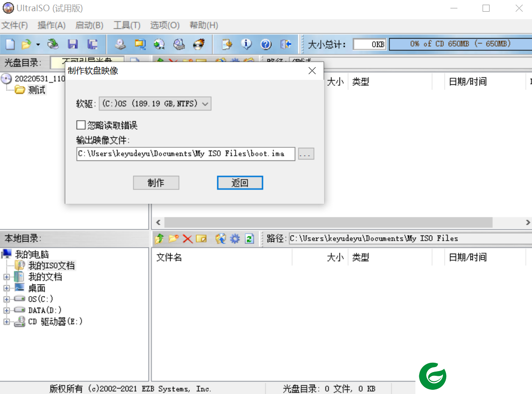
Task: Click the local Add to image blue arrow icon
Action: [x=221, y=239]
